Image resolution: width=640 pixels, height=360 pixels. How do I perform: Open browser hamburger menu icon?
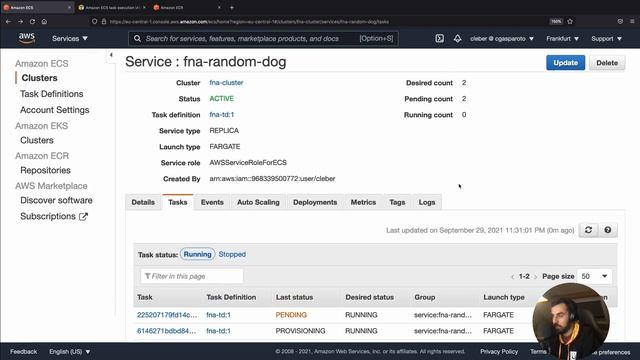[632, 21]
